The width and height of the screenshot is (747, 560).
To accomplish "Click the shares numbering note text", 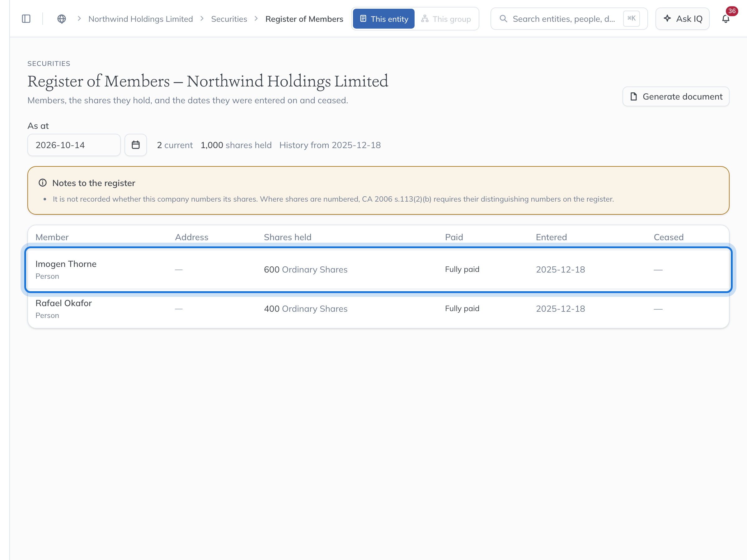I will [x=333, y=199].
